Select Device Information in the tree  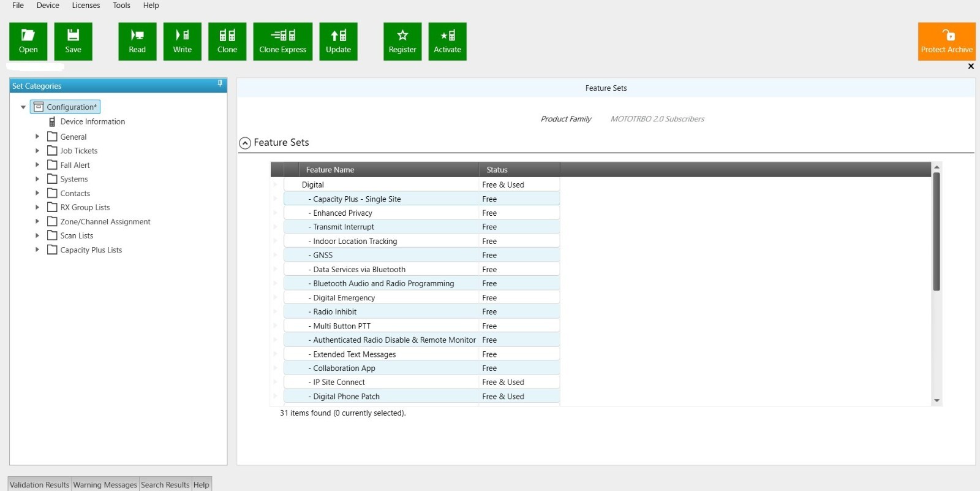[92, 121]
